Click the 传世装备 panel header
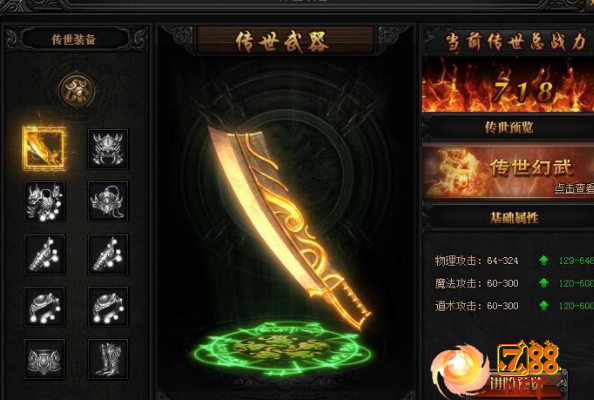This screenshot has width=594, height=400. click(x=75, y=39)
